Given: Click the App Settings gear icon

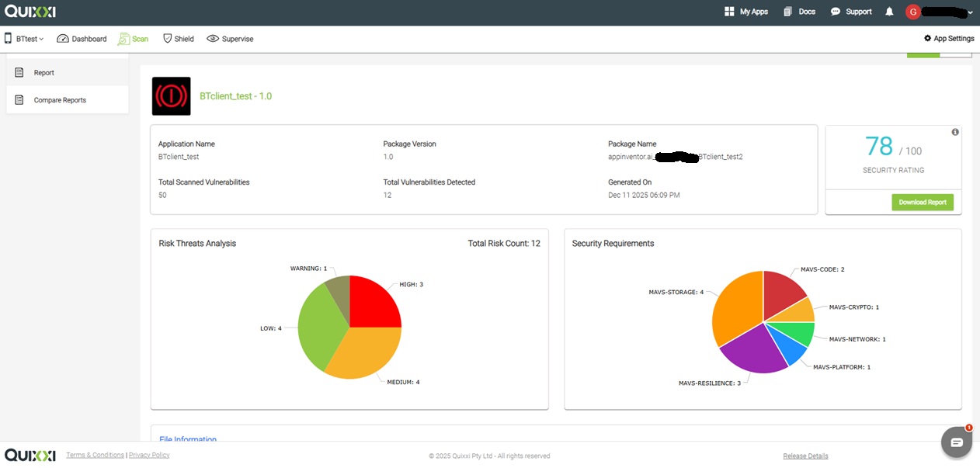Looking at the screenshot, I should tap(927, 38).
